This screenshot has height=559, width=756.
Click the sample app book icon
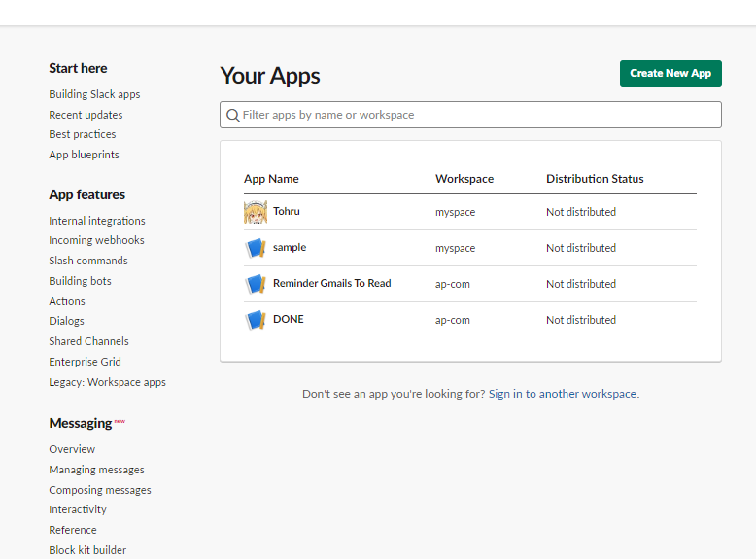pos(255,248)
